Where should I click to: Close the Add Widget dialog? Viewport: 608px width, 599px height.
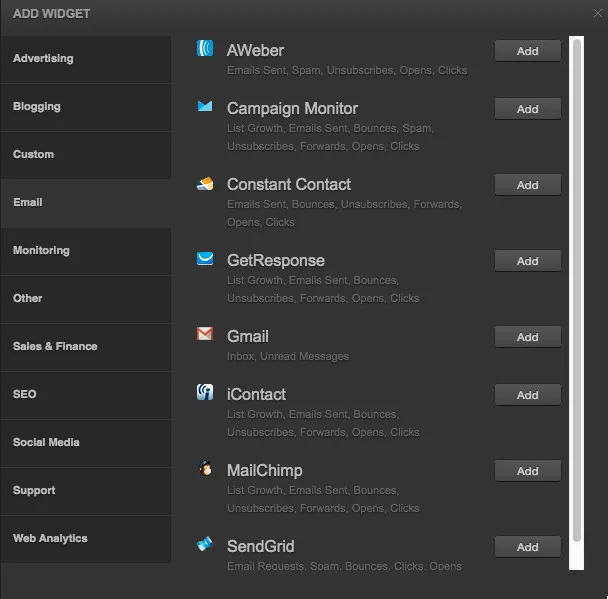598,13
